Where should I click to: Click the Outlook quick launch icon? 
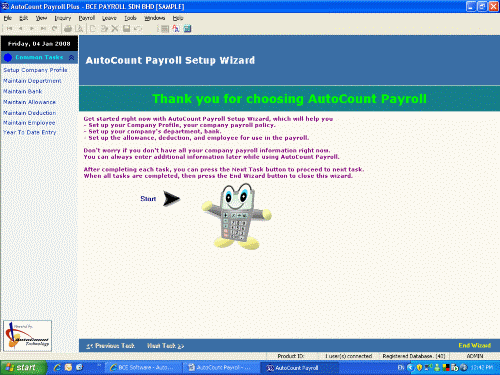(x=68, y=367)
